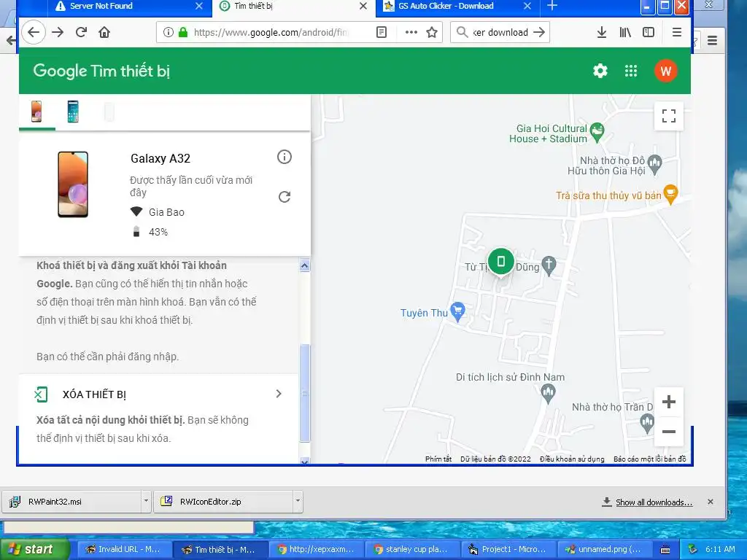747x560 pixels.
Task: Open reader view icon in address bar
Action: (381, 32)
